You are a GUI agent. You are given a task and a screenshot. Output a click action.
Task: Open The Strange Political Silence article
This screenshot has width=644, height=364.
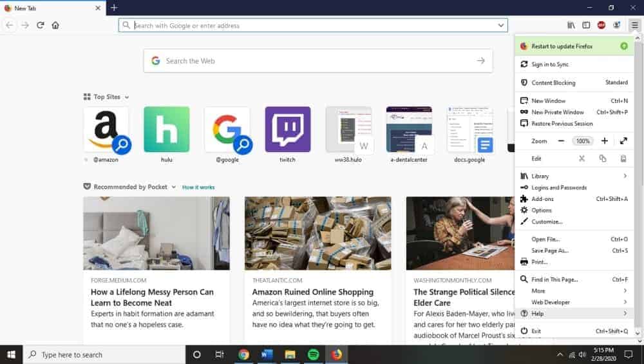point(460,271)
